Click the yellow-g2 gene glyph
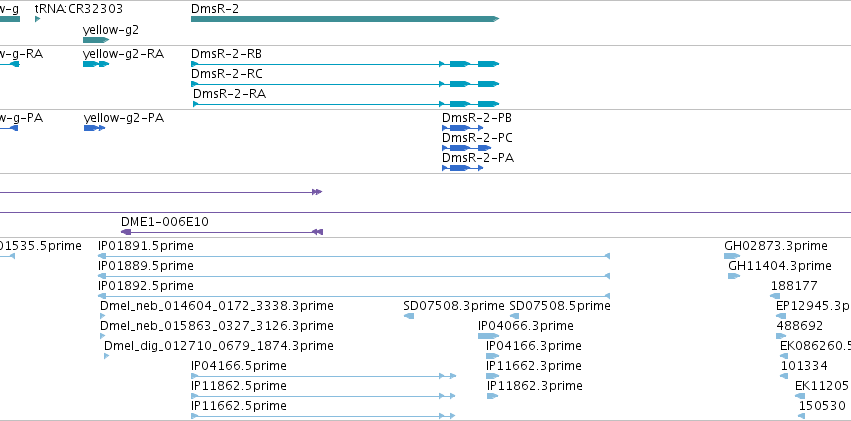The height and width of the screenshot is (421, 851). click(96, 40)
